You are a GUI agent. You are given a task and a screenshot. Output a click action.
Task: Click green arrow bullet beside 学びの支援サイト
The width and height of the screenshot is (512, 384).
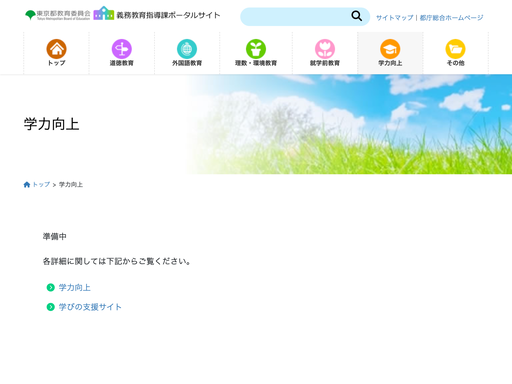pyautogui.click(x=51, y=307)
